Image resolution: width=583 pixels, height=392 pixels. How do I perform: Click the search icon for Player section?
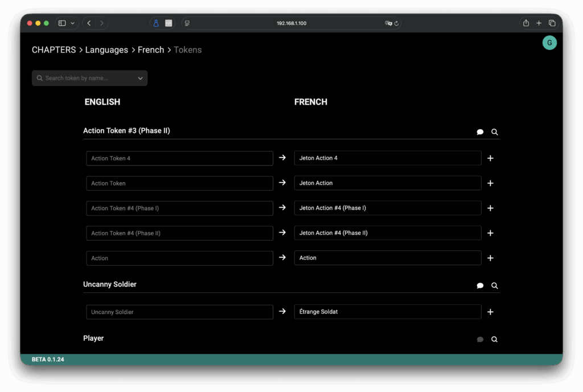tap(494, 339)
